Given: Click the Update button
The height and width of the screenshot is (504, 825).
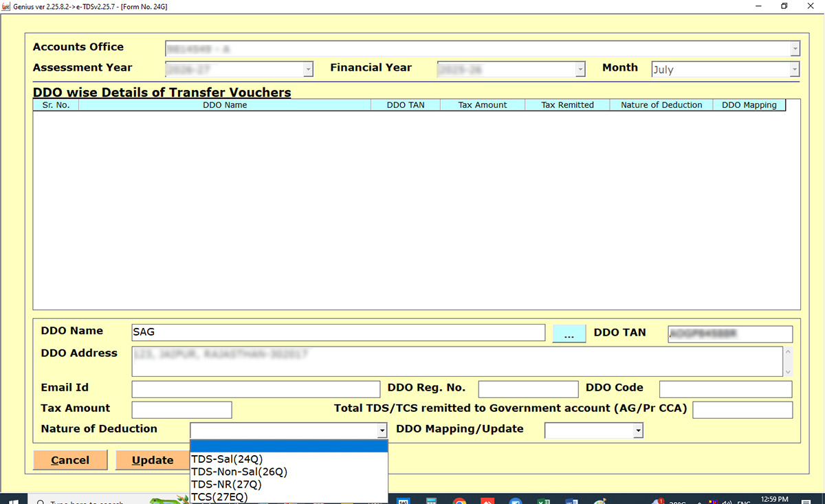Looking at the screenshot, I should pos(153,460).
